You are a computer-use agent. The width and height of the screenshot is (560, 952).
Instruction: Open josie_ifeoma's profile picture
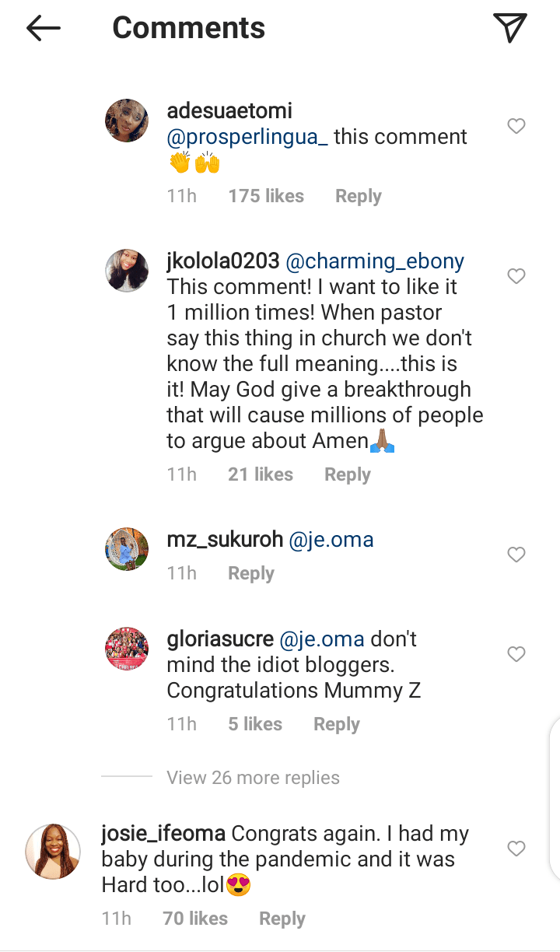[x=53, y=852]
